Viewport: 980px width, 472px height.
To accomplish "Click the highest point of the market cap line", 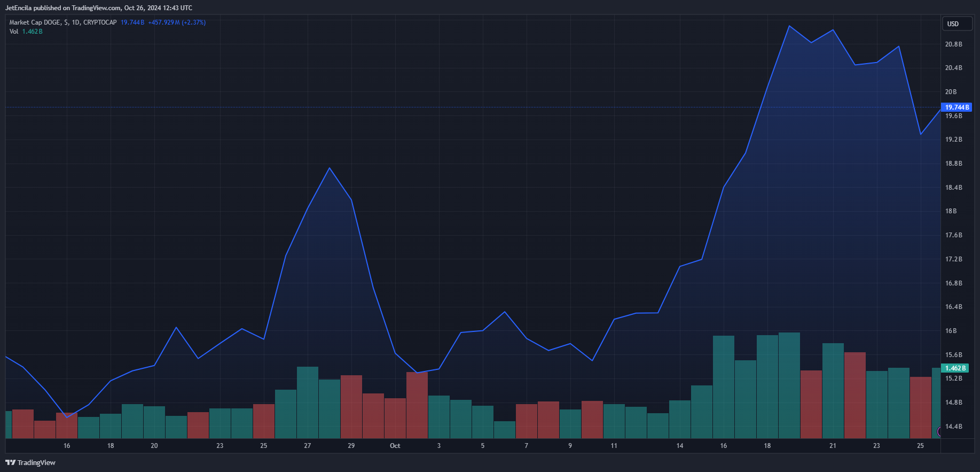I will coord(789,26).
